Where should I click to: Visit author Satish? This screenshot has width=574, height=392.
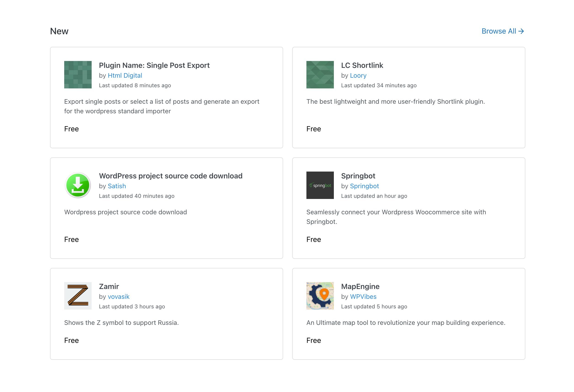coord(117,186)
